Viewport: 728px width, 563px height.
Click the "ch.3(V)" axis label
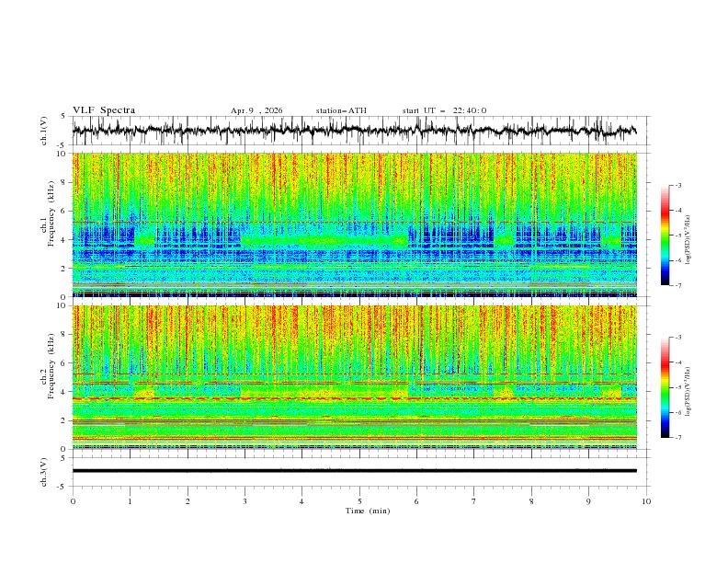coord(44,472)
